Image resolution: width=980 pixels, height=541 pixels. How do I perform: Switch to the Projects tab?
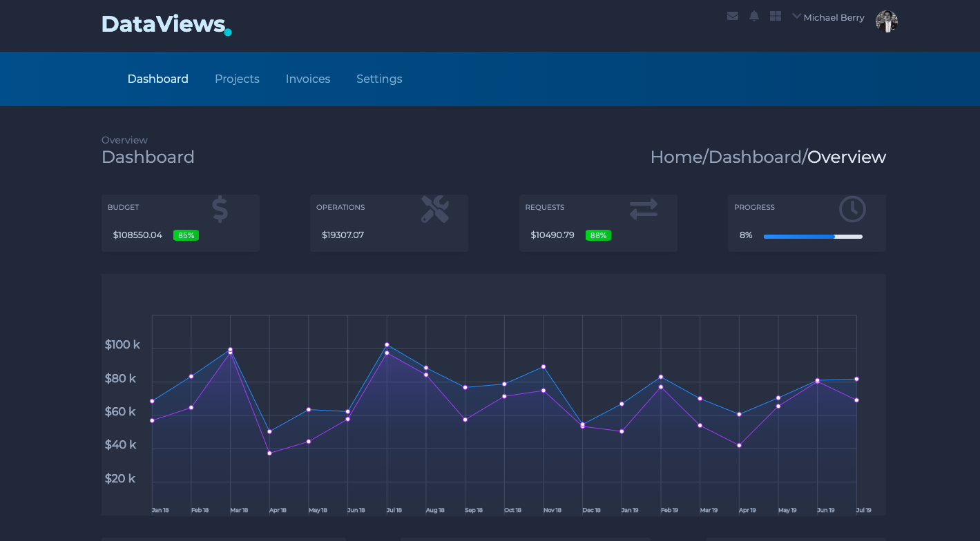(x=237, y=79)
